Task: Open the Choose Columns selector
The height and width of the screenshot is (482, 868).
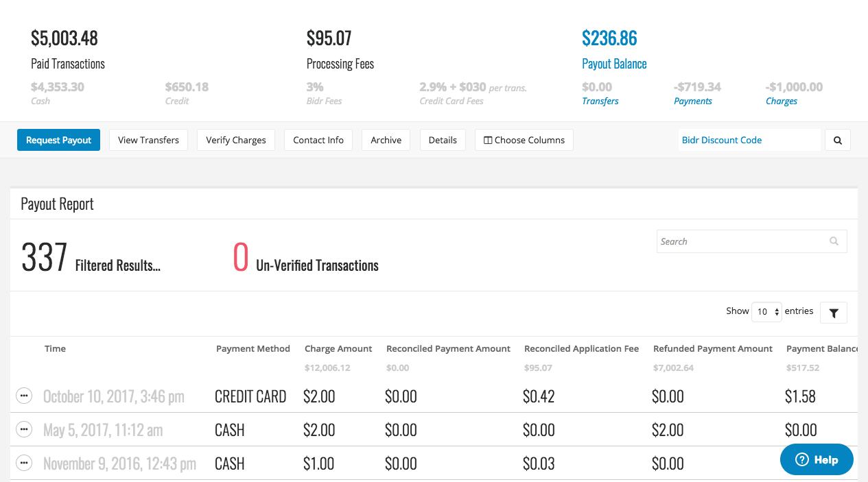Action: [524, 140]
